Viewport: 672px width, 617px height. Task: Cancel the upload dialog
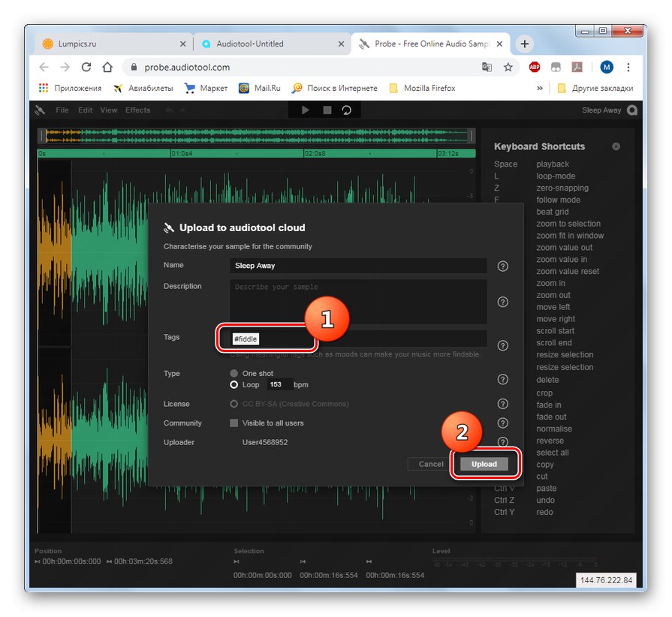(x=431, y=464)
